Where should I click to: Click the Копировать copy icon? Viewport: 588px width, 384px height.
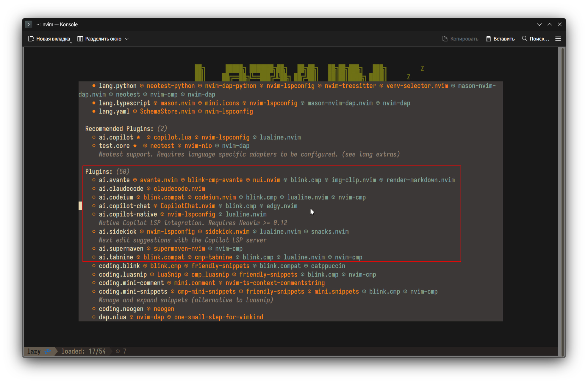tap(445, 39)
